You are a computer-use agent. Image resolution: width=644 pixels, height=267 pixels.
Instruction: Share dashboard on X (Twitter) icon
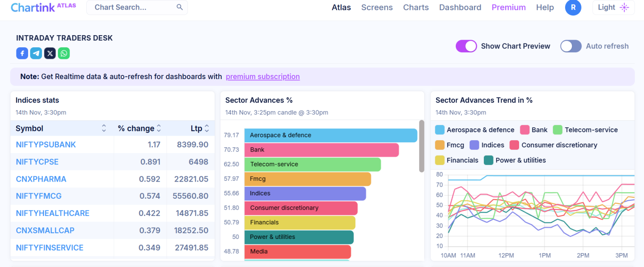coord(50,53)
